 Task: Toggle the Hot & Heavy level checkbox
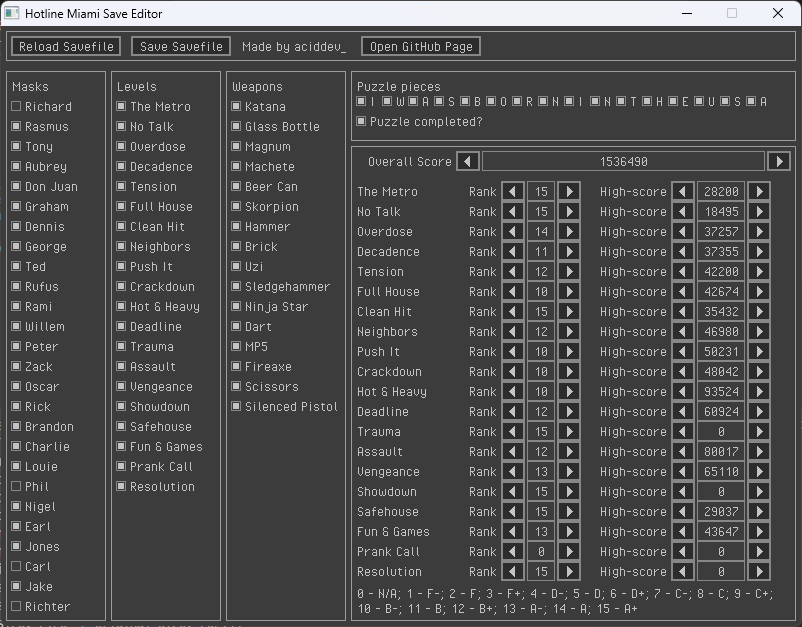(121, 306)
